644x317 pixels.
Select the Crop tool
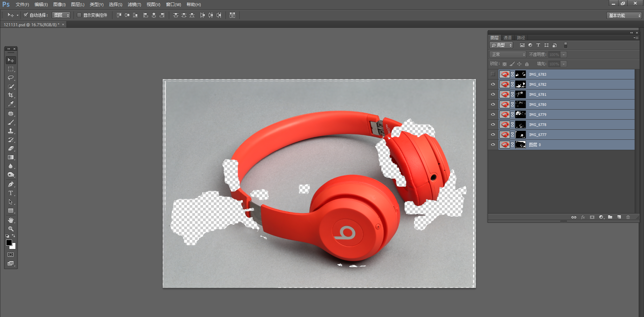click(11, 95)
